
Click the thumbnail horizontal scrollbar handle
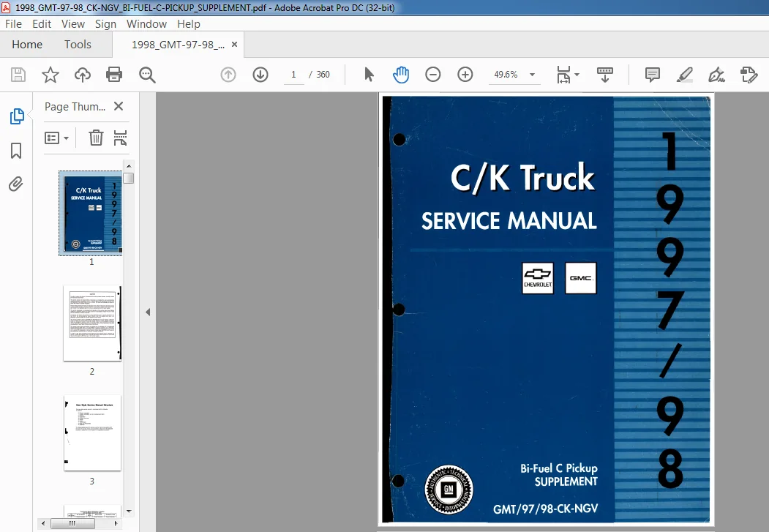(x=72, y=524)
